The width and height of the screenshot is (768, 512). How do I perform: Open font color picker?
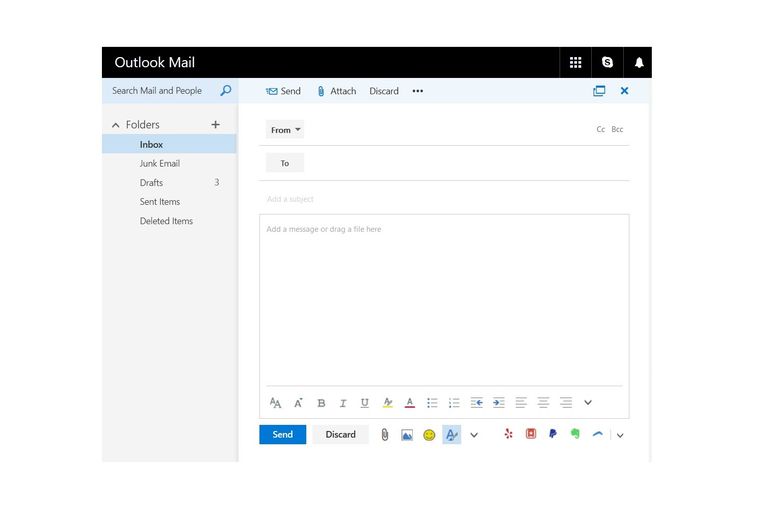(410, 403)
